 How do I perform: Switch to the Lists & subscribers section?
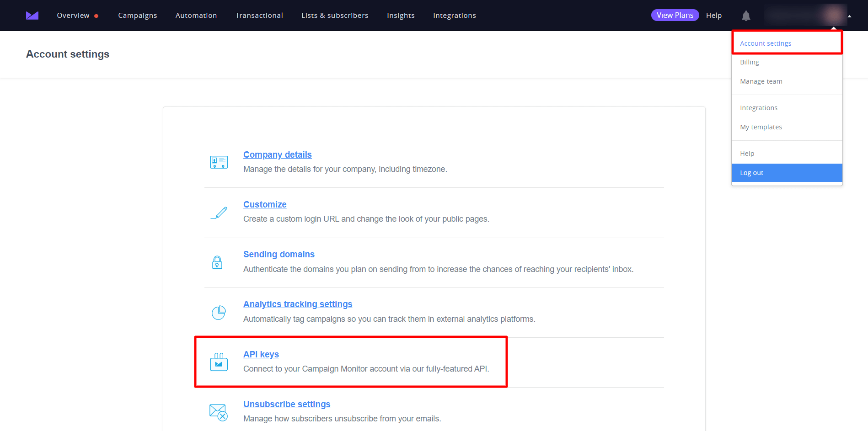335,15
